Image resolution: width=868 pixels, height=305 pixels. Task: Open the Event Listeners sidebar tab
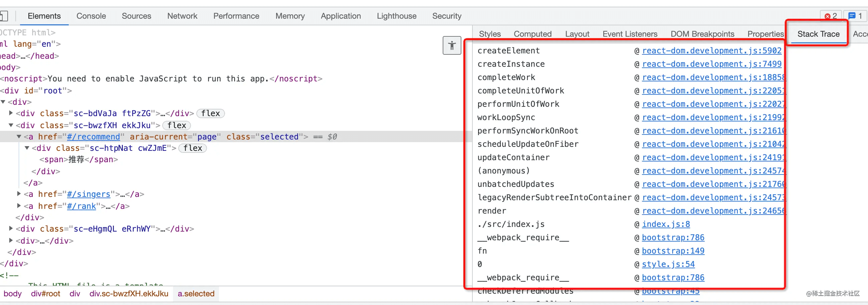point(630,34)
